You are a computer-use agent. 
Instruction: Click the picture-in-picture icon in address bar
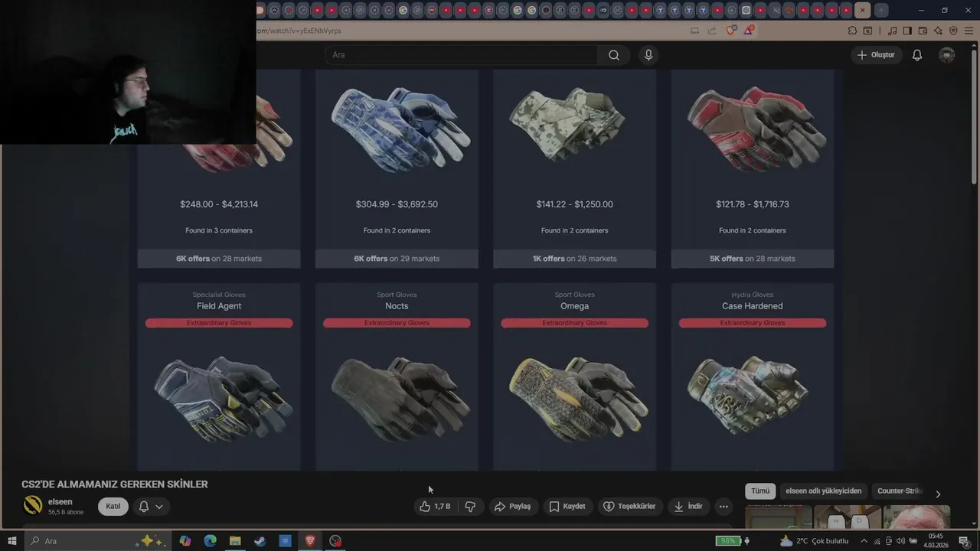[x=694, y=31]
